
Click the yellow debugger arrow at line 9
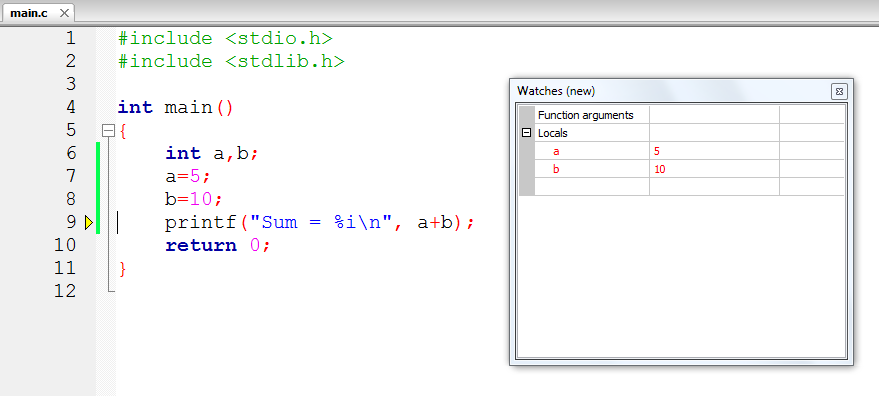pos(89,223)
